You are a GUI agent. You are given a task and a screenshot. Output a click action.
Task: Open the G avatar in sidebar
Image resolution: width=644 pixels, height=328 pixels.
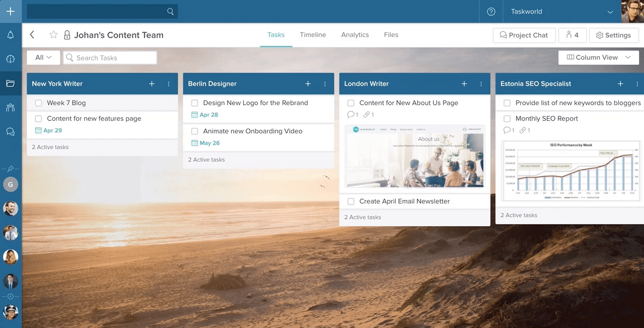pyautogui.click(x=11, y=184)
